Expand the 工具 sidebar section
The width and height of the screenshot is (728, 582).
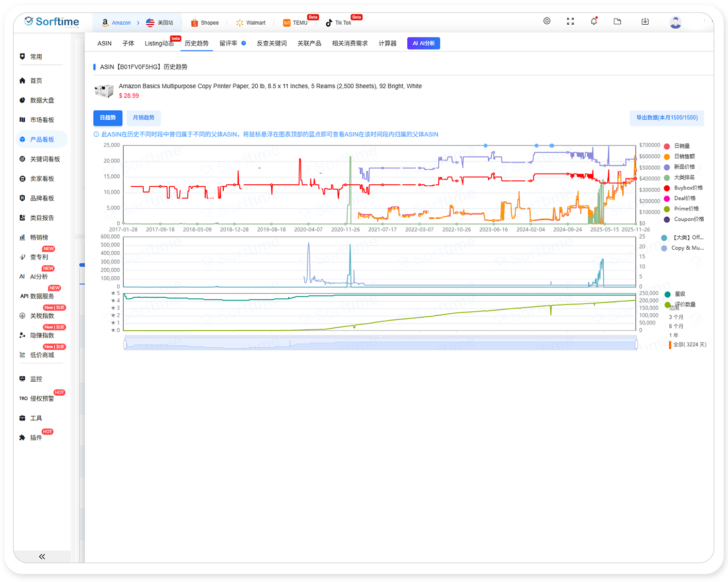click(x=36, y=418)
